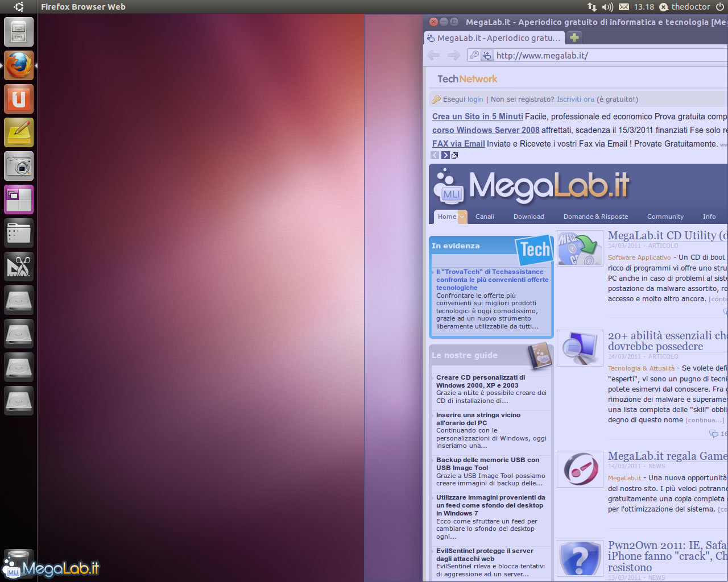Click the key icon beside Esegui login
This screenshot has width=728, height=582.
tap(436, 99)
